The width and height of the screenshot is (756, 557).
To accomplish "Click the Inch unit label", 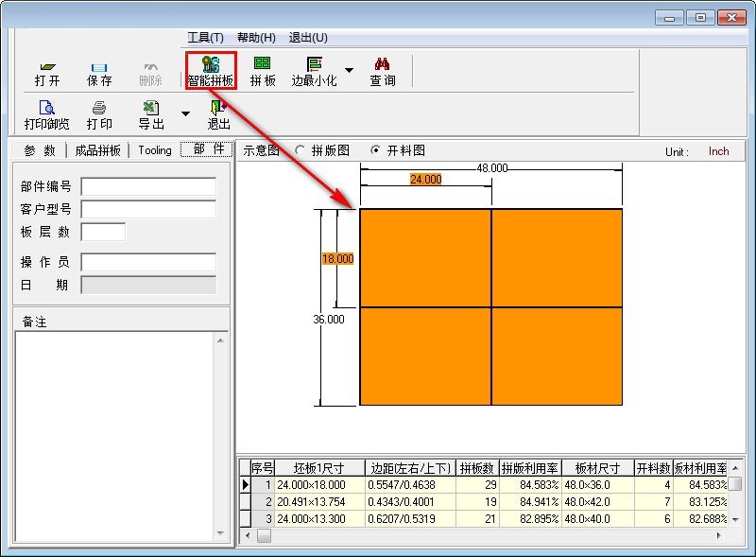I will click(x=718, y=151).
